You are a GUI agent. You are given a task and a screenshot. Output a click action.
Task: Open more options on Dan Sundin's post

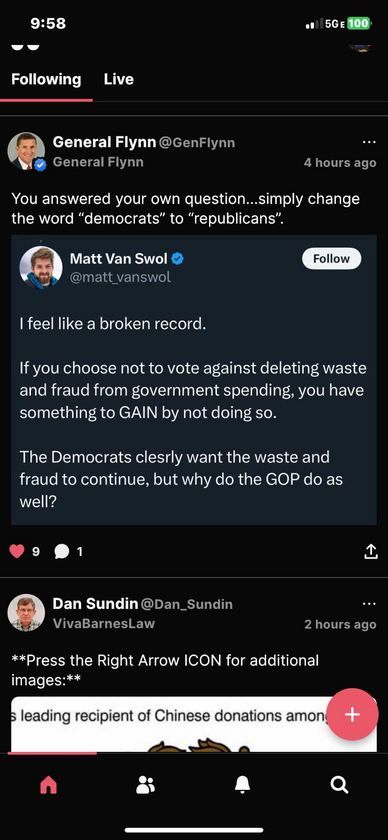(x=369, y=604)
